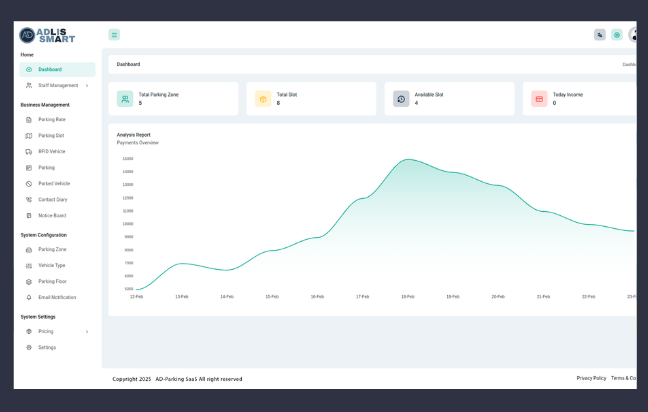Select Parked Vehicle in sidebar

pos(54,183)
